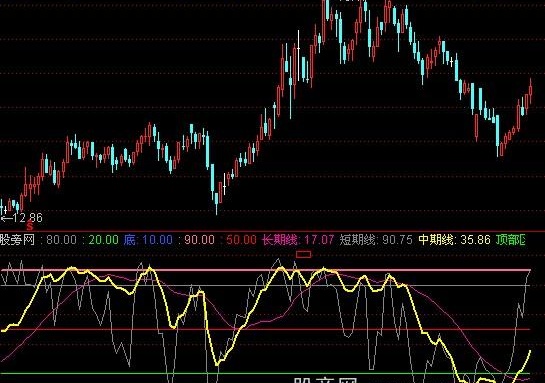
Task: Select the 股旁网 indicator name
Action: 17,240
